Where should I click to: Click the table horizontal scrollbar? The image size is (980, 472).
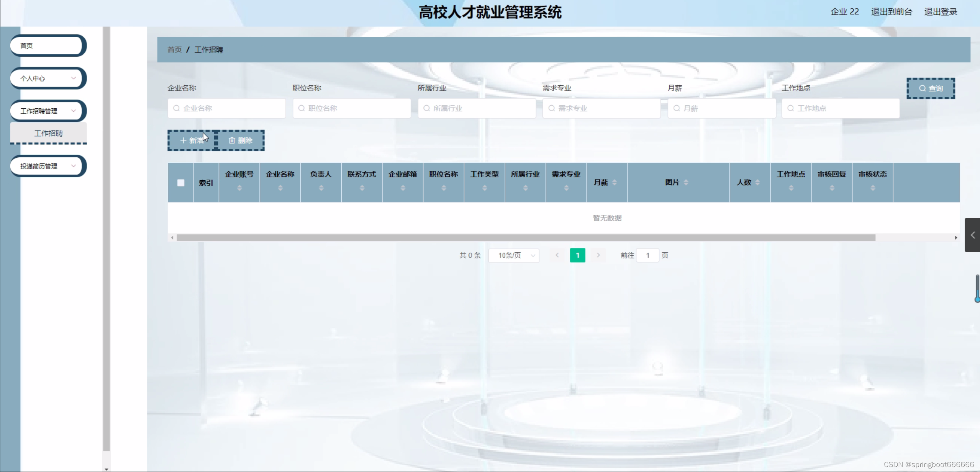(526, 238)
